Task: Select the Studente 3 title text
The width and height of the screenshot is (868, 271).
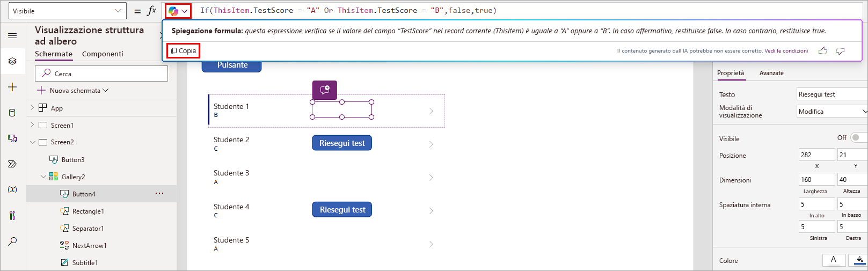Action: tap(231, 173)
